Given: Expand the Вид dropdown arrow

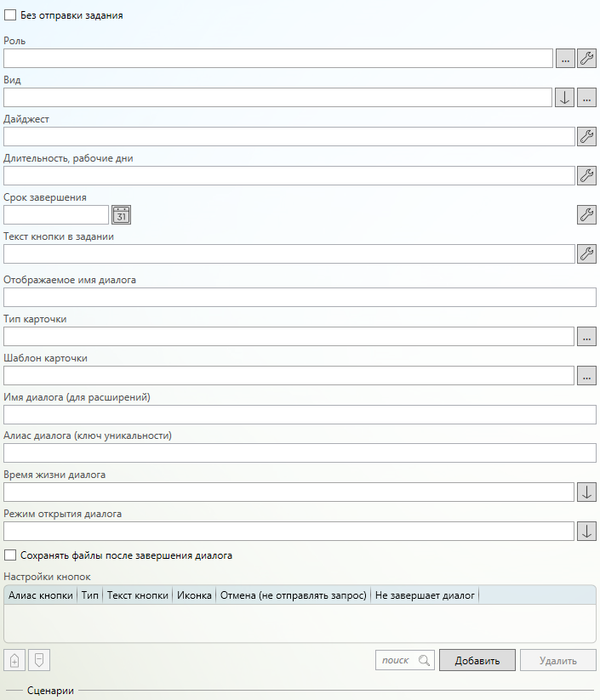Looking at the screenshot, I should (x=564, y=97).
